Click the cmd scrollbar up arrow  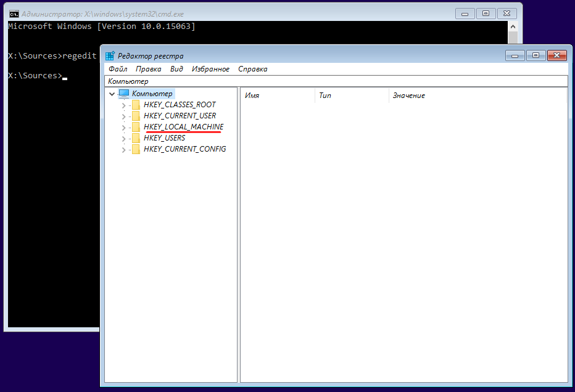pyautogui.click(x=513, y=27)
